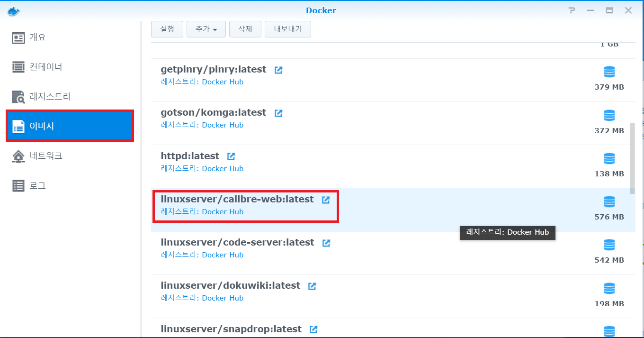This screenshot has height=338, width=644.
Task: Click the 내보내기 button
Action: click(288, 29)
